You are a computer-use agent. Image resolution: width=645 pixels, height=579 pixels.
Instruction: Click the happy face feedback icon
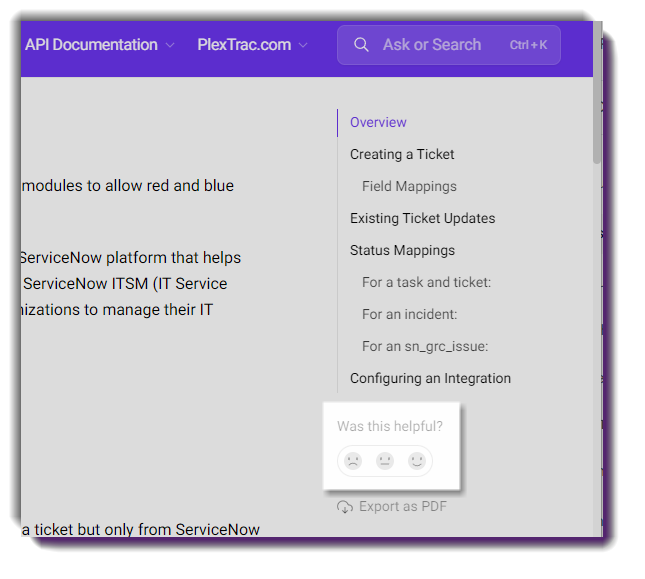[416, 461]
